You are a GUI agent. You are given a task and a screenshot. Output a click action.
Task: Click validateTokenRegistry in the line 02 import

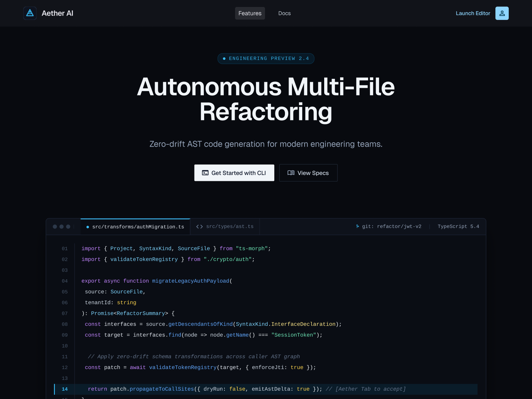pyautogui.click(x=144, y=259)
